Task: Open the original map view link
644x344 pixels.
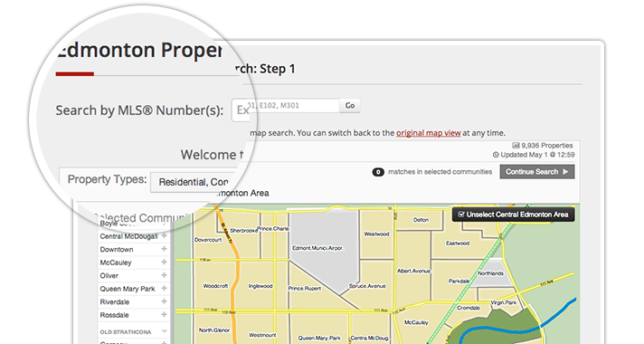Action: (429, 133)
